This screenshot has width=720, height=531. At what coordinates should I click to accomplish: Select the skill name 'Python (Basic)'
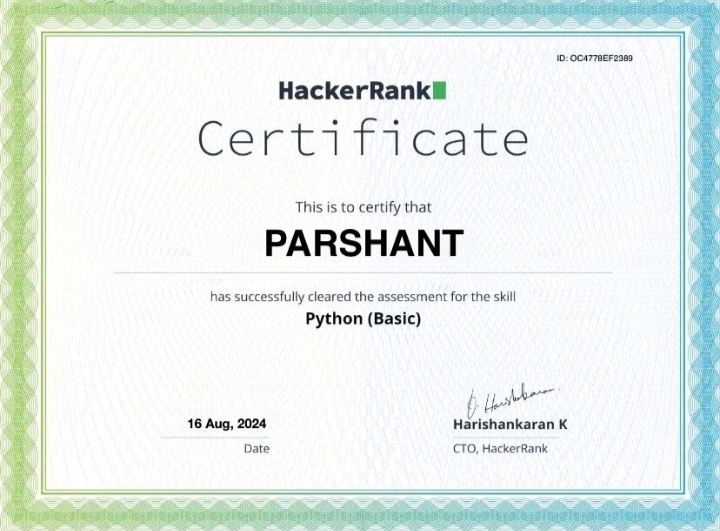pyautogui.click(x=363, y=319)
